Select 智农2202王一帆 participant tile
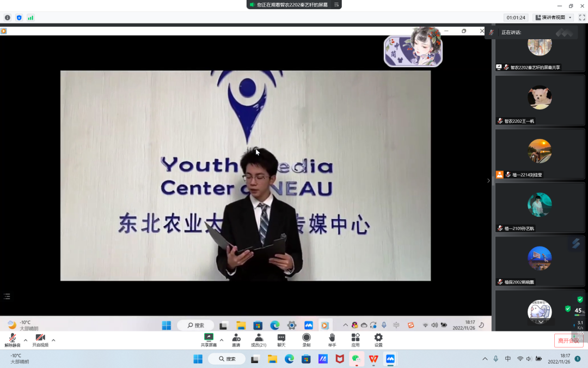 click(x=540, y=100)
